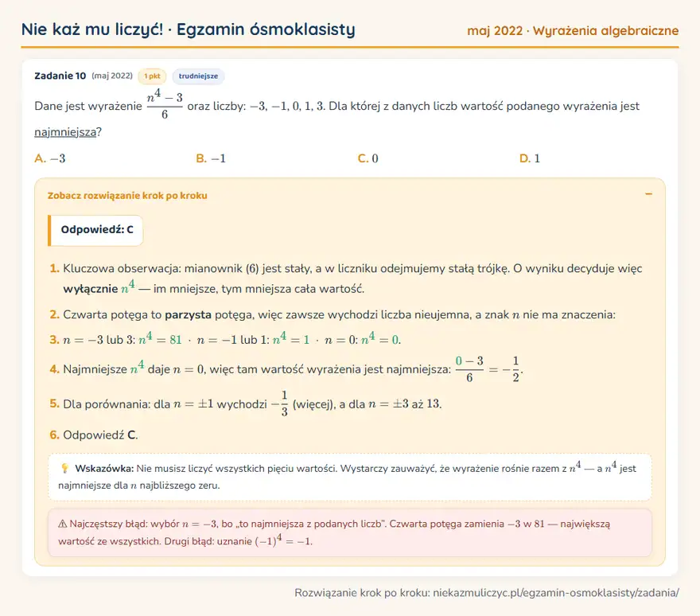Click the warning triangle icon
The width and height of the screenshot is (700, 616).
coord(63,524)
